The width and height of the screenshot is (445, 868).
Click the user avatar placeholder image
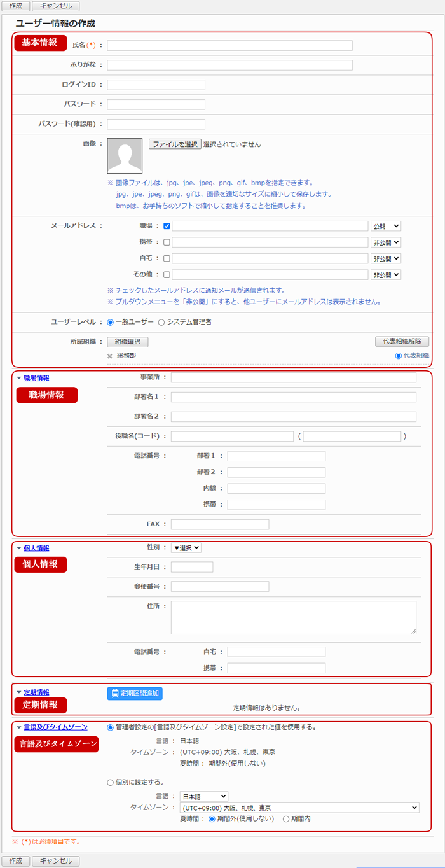pyautogui.click(x=125, y=156)
